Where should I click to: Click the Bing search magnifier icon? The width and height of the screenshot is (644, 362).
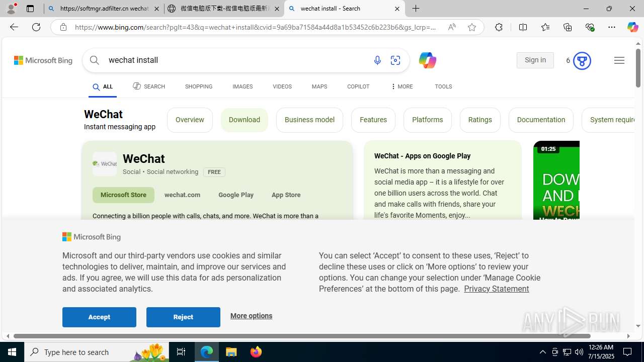(x=95, y=60)
